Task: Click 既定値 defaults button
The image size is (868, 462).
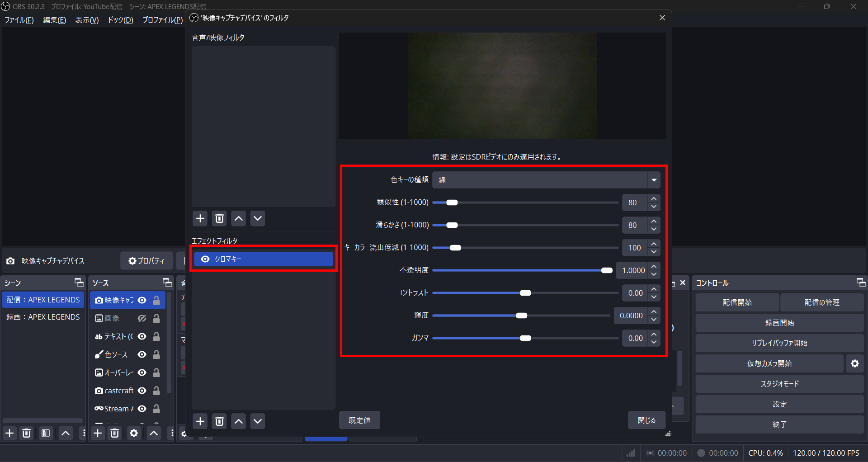Action: (x=359, y=420)
